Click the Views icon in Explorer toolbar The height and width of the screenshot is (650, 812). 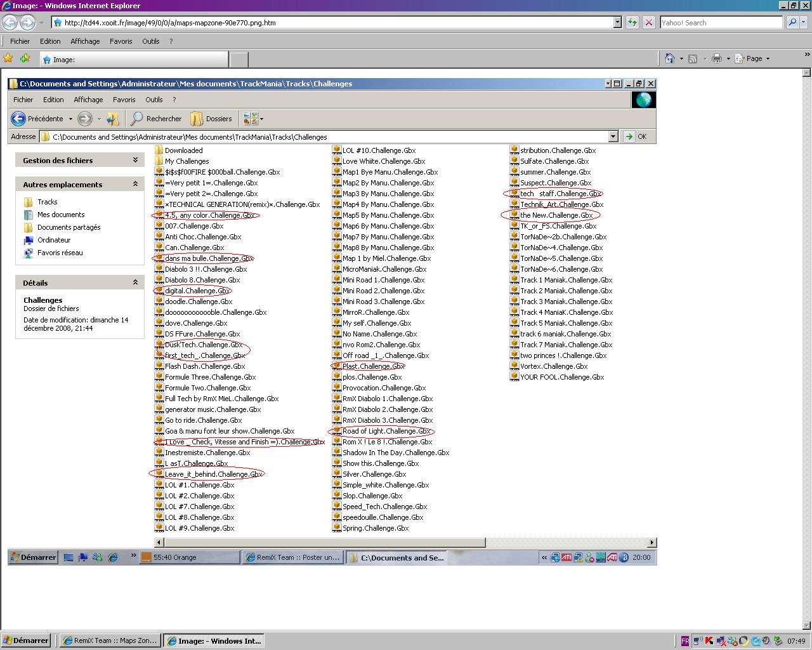coord(250,119)
